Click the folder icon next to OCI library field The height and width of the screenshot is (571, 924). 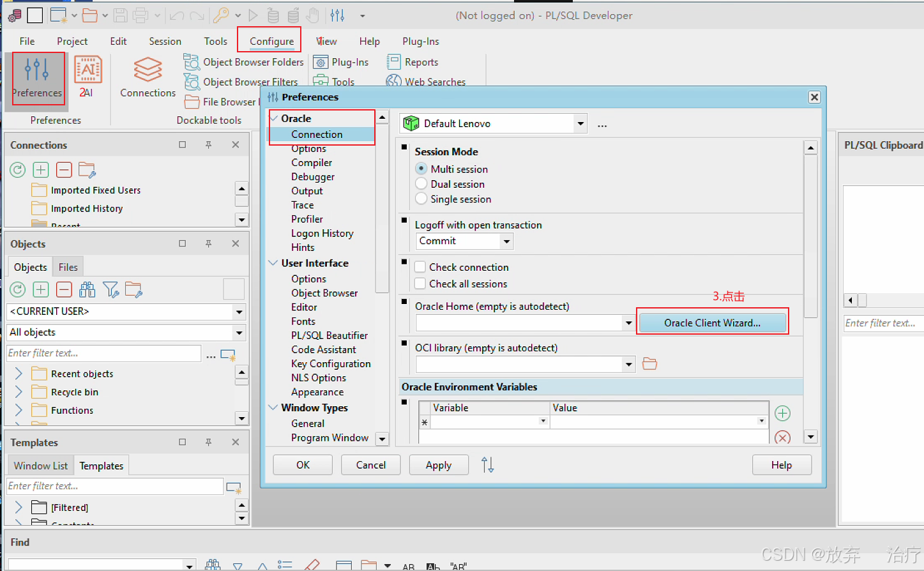click(649, 363)
